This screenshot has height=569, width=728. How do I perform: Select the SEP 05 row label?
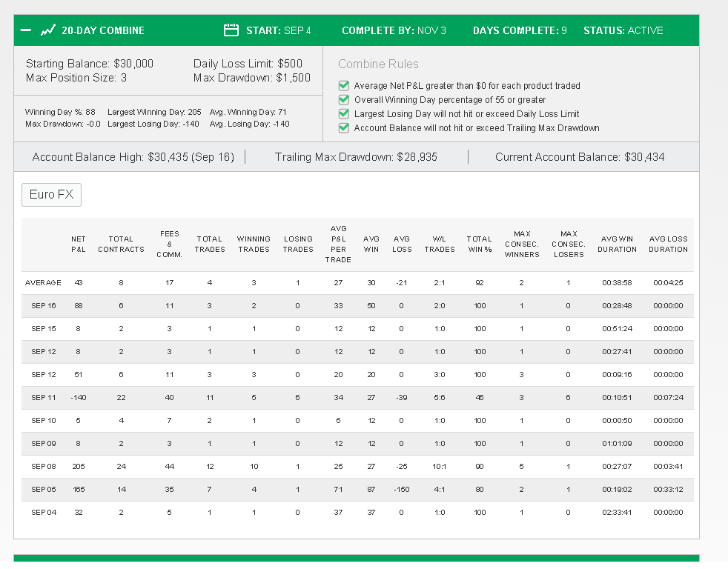(44, 490)
